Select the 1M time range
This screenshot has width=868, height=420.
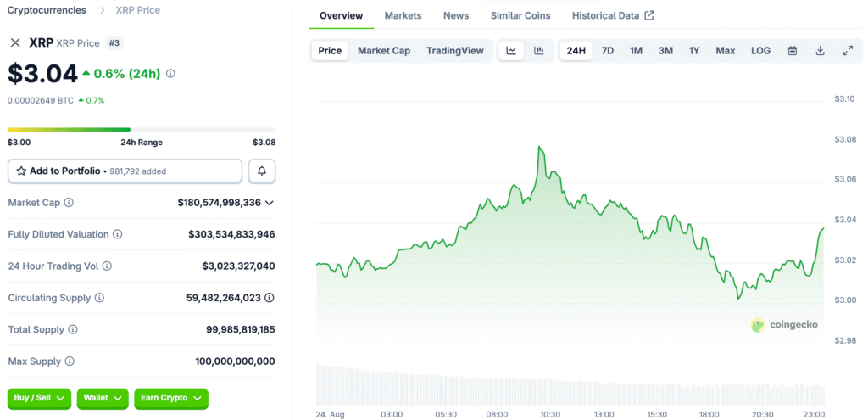(636, 50)
